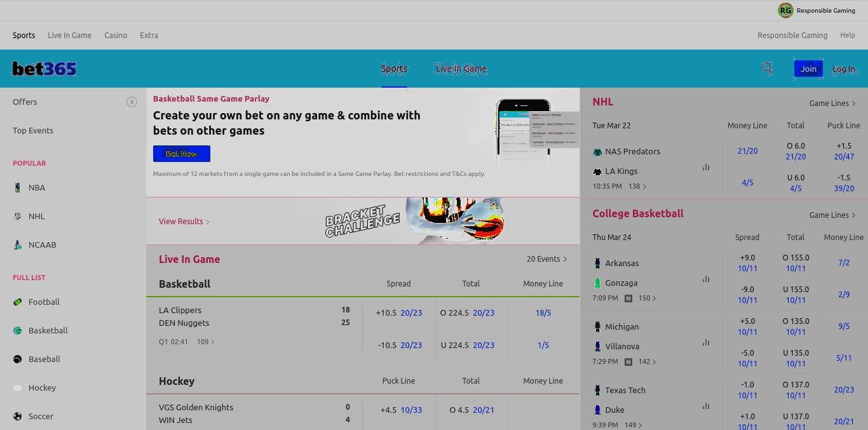
Task: Click the Offers badge icon
Action: (132, 102)
